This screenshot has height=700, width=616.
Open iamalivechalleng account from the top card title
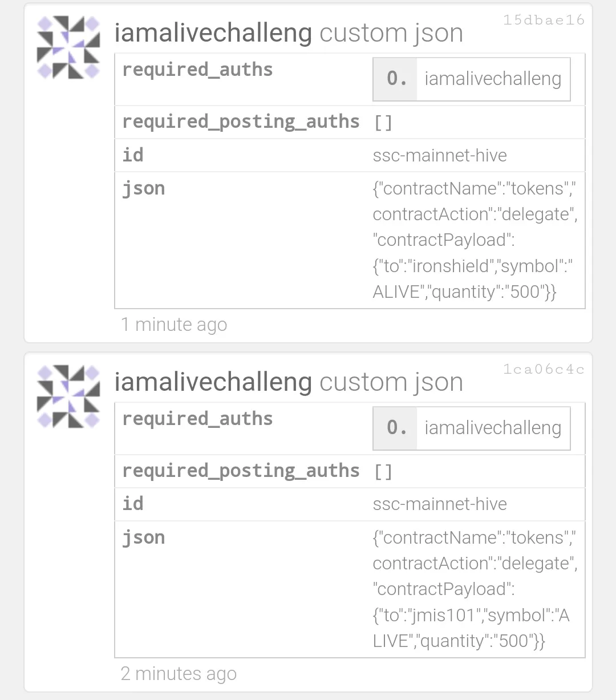[213, 33]
